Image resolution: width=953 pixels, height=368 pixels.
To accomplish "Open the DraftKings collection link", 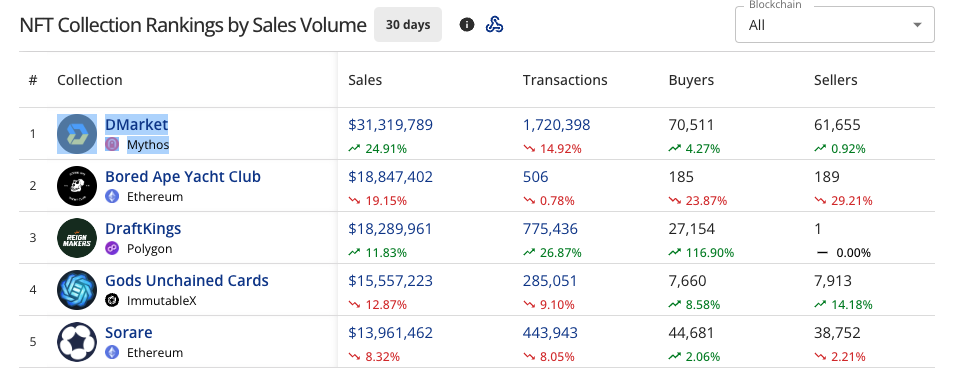I will point(143,229).
